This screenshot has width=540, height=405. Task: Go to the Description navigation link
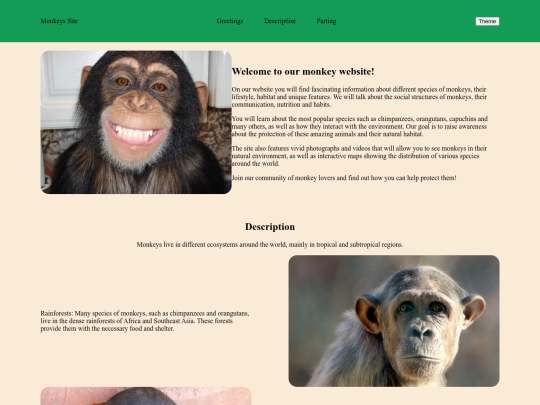click(280, 21)
